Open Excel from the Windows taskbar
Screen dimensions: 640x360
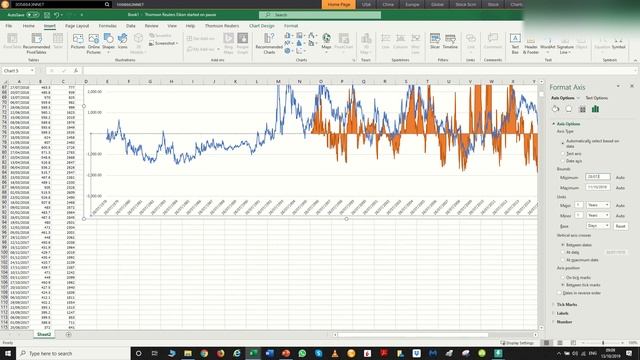point(253,353)
